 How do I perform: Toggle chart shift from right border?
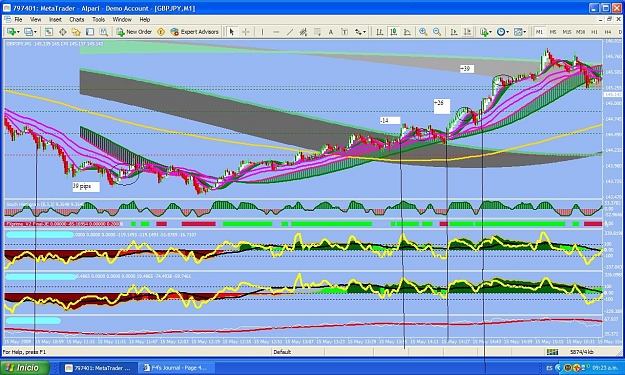click(467, 32)
